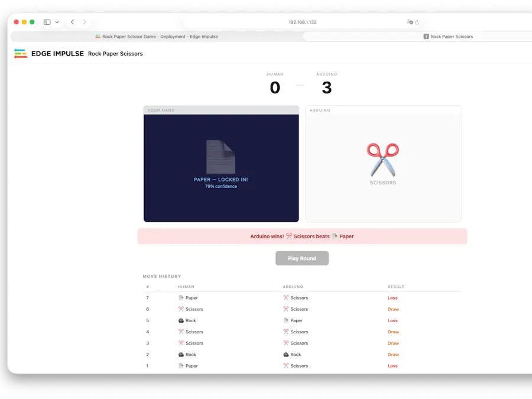Click the PAPER — LOCKED IN! label
Screen dimensions: 532x399
[x=221, y=180]
